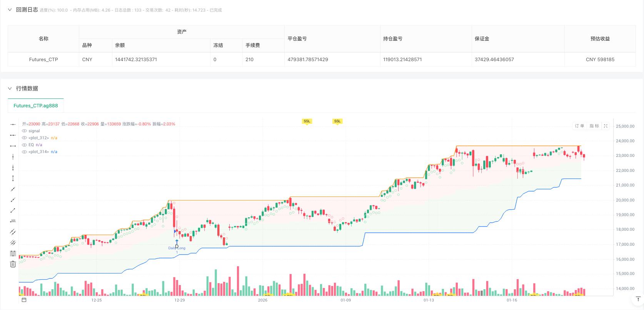644x310 pixels.
Task: Collapse the 行情数据 section
Action: pyautogui.click(x=10, y=88)
